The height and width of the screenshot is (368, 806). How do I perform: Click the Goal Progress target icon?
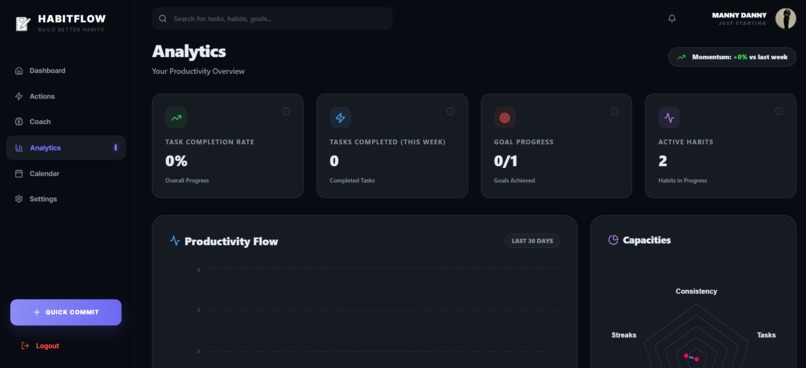(x=505, y=118)
